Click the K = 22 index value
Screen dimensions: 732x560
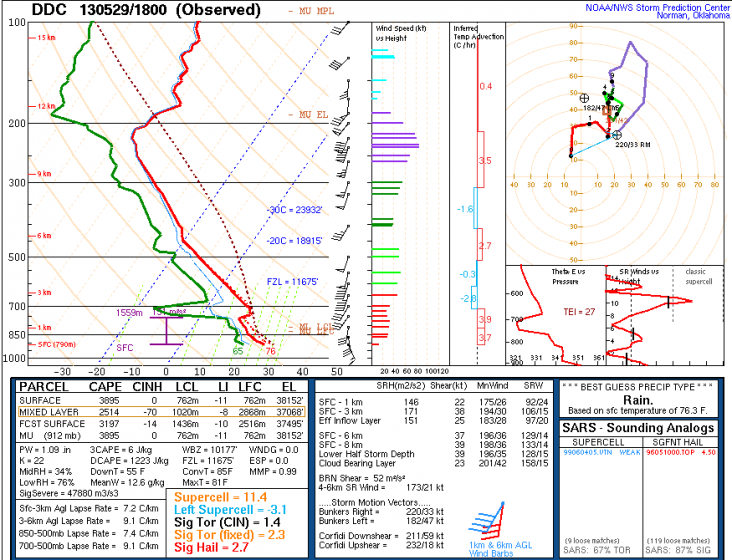point(32,461)
